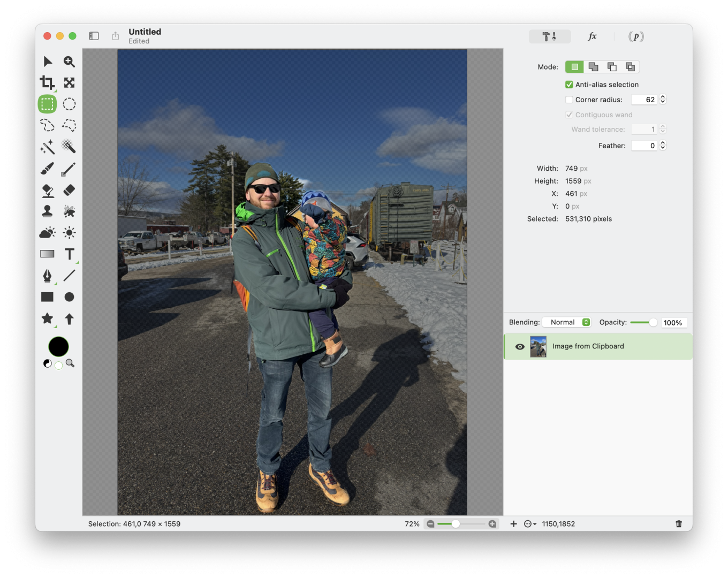Viewport: 728px width, 578px height.
Task: Select the Text tool
Action: [69, 254]
